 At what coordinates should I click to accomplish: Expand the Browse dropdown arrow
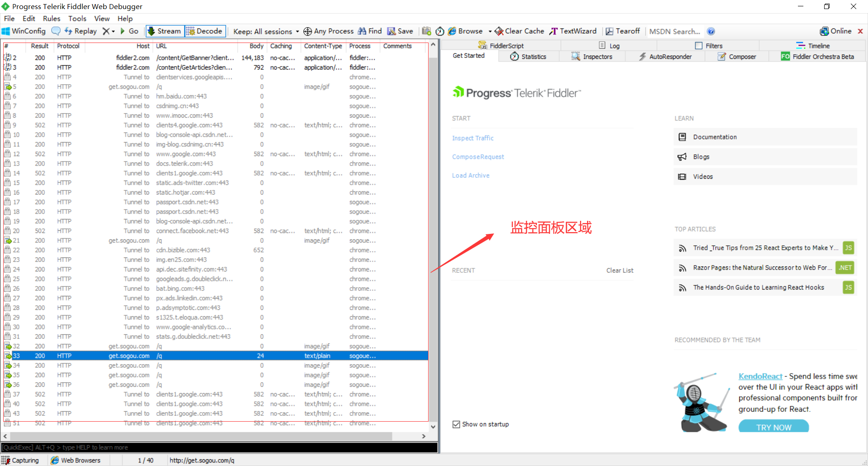(490, 31)
